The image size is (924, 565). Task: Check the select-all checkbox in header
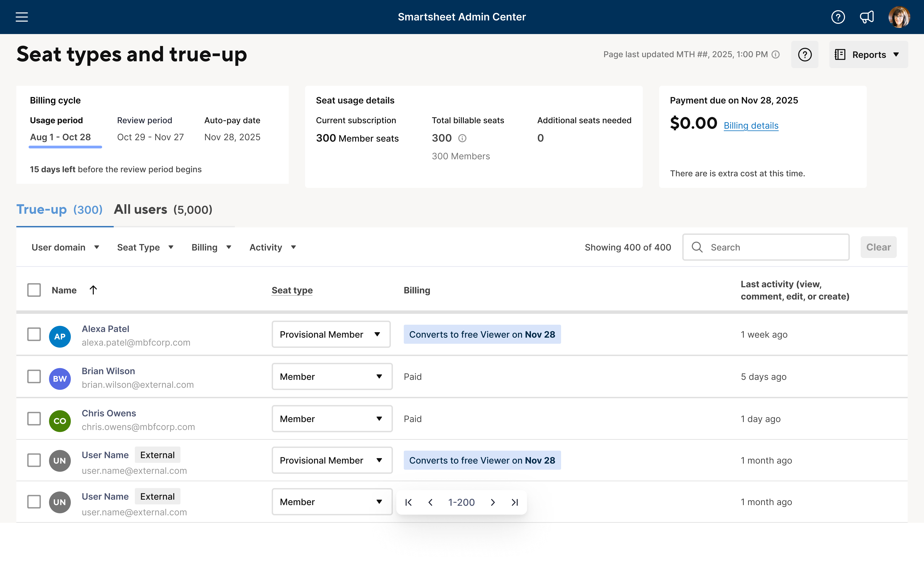coord(34,290)
